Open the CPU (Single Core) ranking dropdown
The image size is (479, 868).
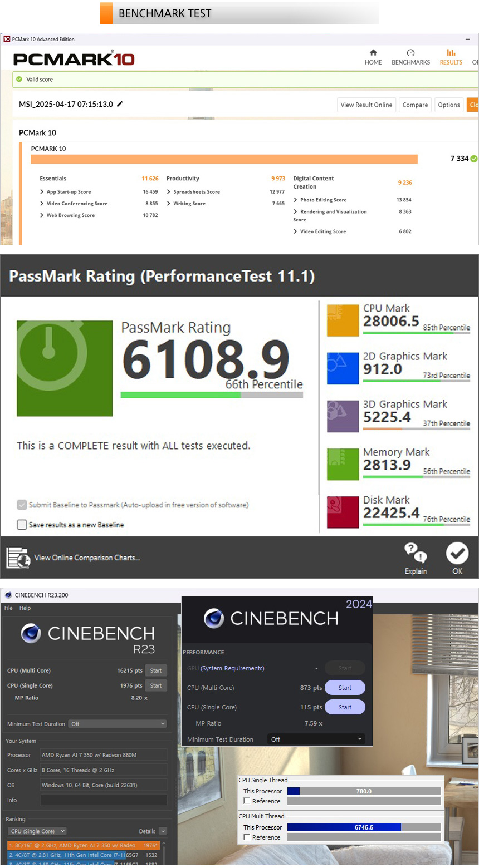pyautogui.click(x=37, y=831)
